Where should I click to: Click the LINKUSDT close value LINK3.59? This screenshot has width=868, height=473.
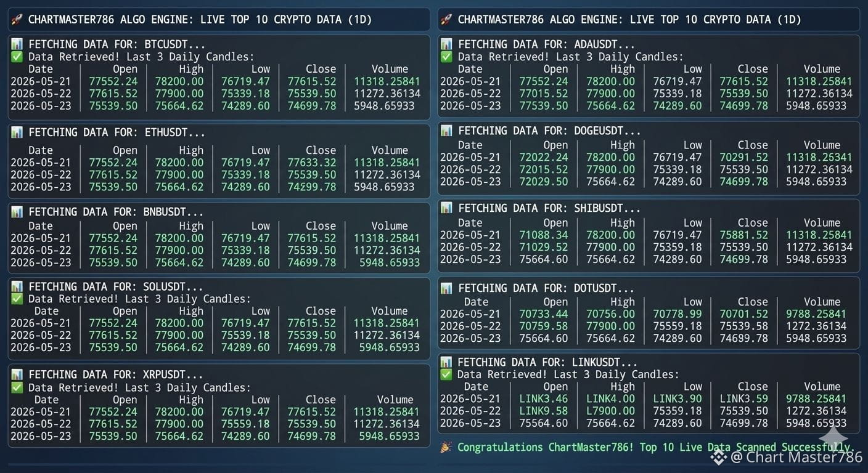[744, 399]
